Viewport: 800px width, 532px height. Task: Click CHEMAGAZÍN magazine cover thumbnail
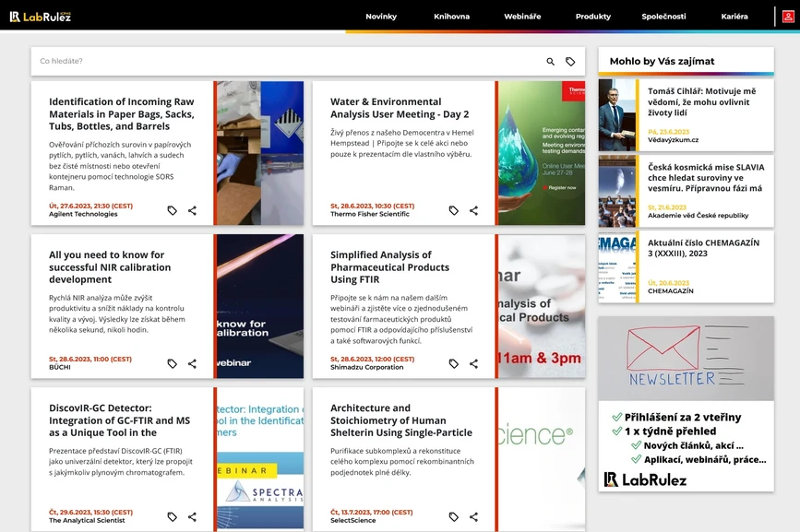(x=617, y=267)
